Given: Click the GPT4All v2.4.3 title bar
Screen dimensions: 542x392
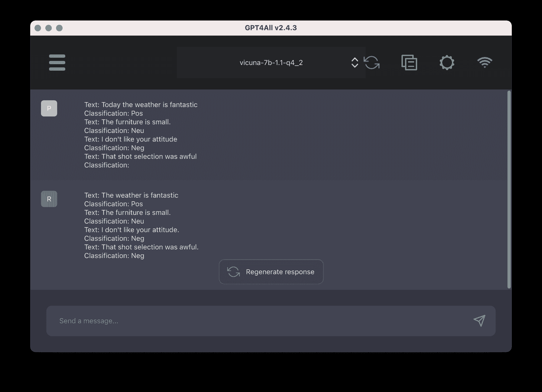Looking at the screenshot, I should pyautogui.click(x=271, y=28).
